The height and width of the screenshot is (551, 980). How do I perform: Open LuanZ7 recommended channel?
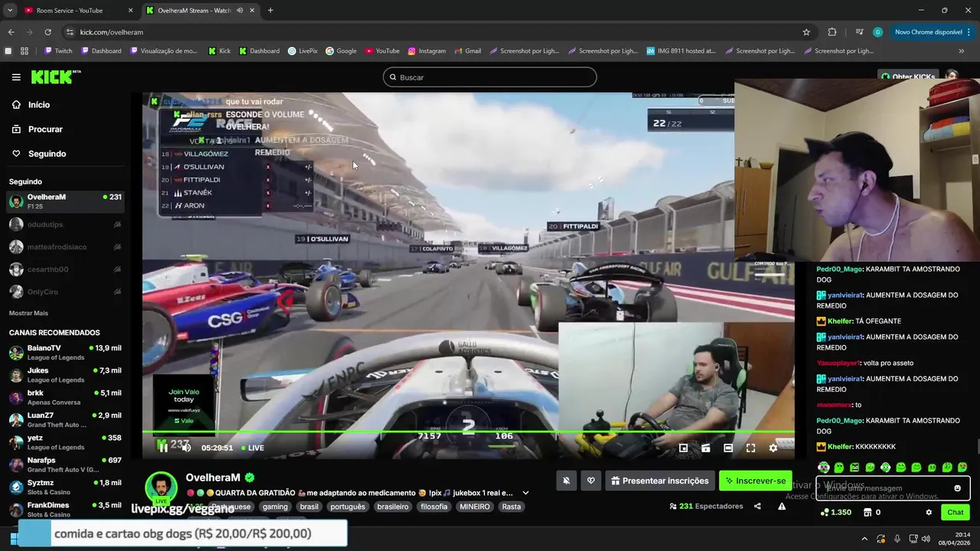click(x=65, y=419)
